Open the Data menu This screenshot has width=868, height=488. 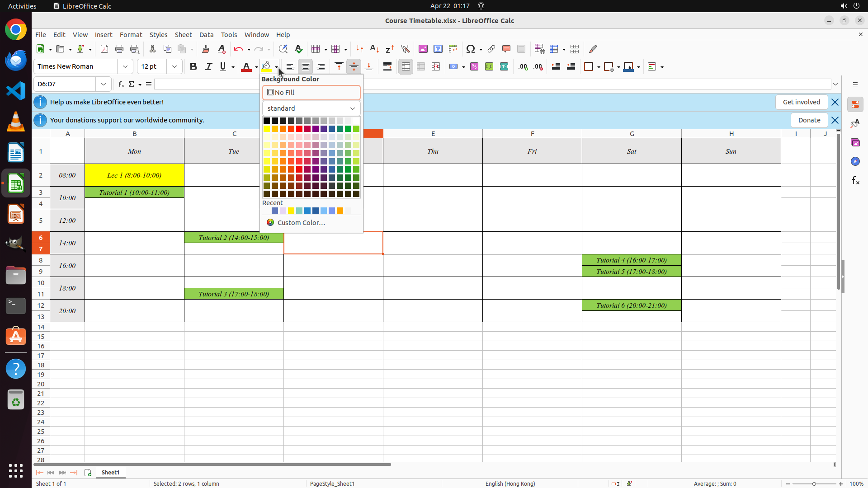[x=206, y=35]
